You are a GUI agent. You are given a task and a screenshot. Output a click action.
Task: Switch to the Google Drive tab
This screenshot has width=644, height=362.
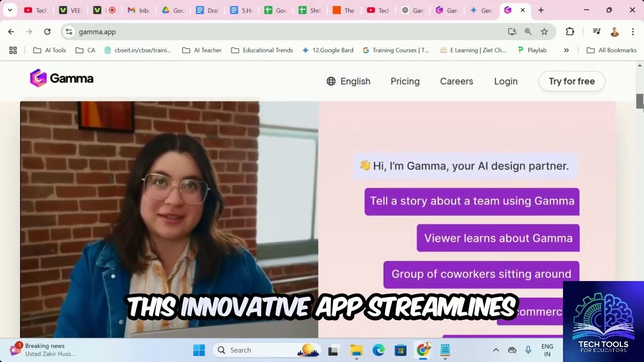click(173, 10)
